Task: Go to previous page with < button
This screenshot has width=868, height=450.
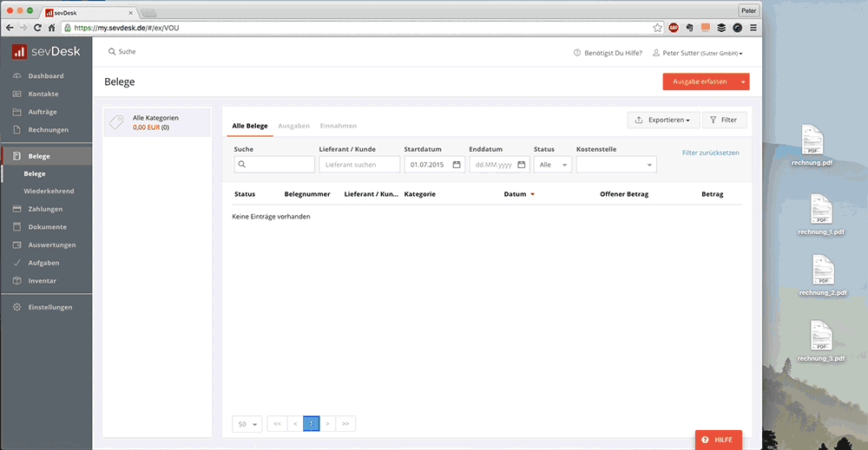Action: point(295,424)
